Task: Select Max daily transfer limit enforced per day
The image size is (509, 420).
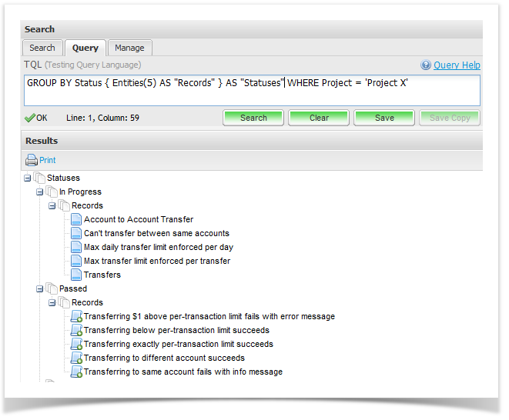Action: [159, 248]
